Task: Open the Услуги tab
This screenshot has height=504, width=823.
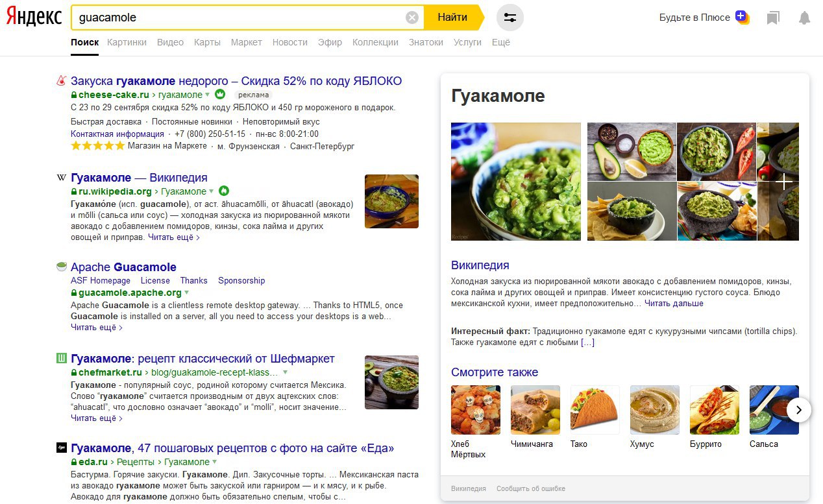Action: (467, 42)
